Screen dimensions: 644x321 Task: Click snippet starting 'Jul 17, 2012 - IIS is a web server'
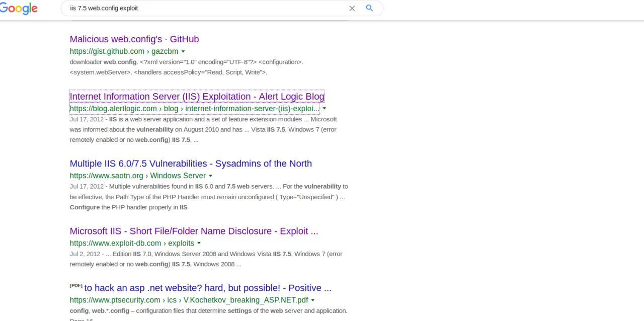point(203,129)
